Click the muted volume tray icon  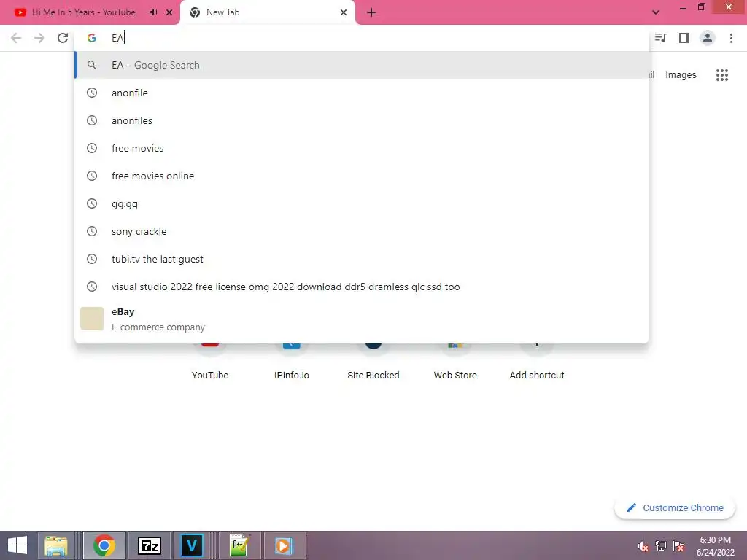(643, 546)
